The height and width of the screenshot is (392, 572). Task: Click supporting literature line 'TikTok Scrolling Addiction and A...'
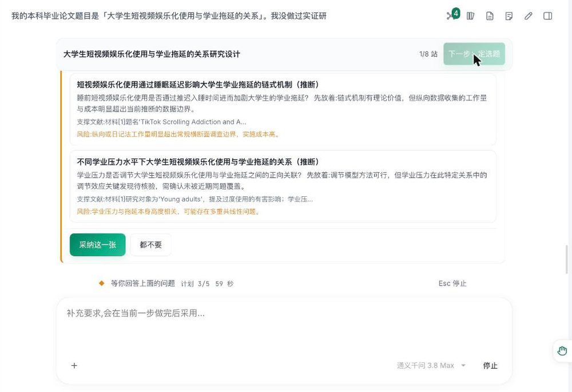161,122
